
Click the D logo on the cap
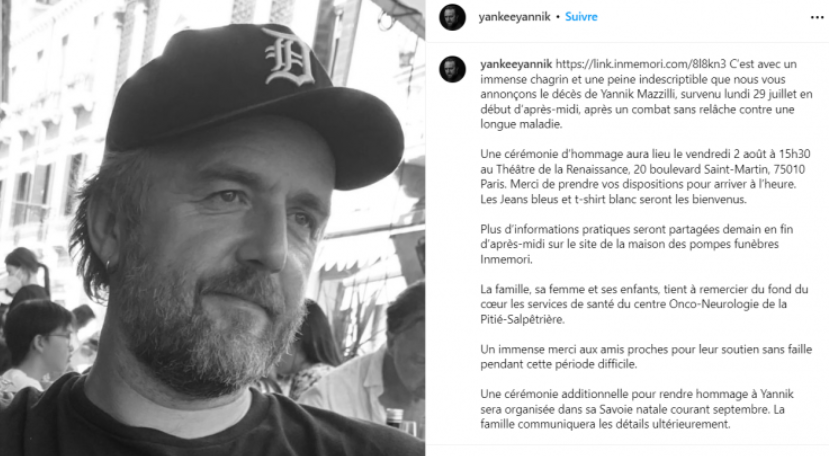(x=288, y=57)
